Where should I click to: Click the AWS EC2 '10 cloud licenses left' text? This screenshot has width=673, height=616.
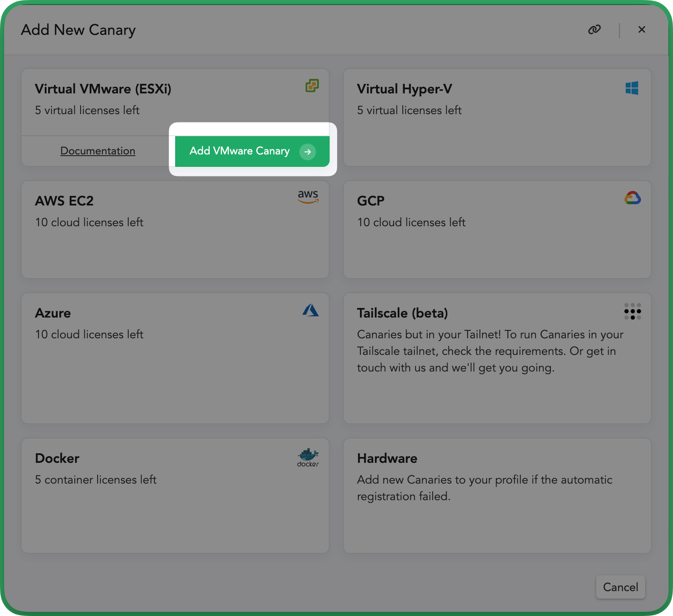tap(89, 222)
